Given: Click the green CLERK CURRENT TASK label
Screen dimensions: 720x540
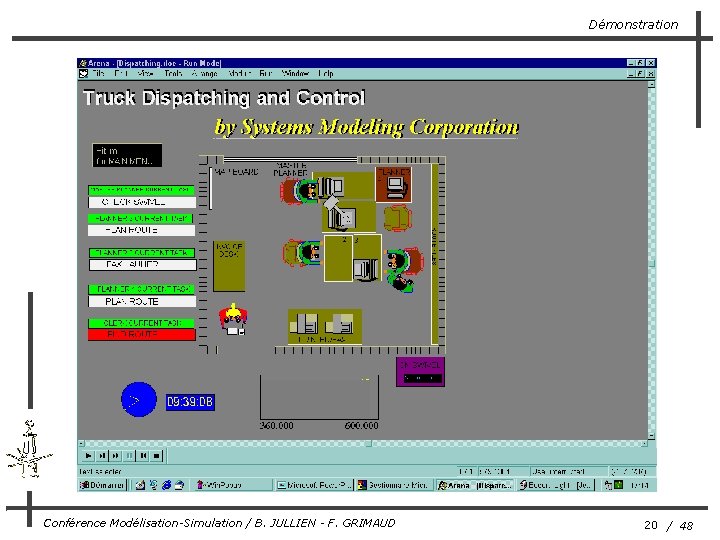Looking at the screenshot, I should coord(141,323).
